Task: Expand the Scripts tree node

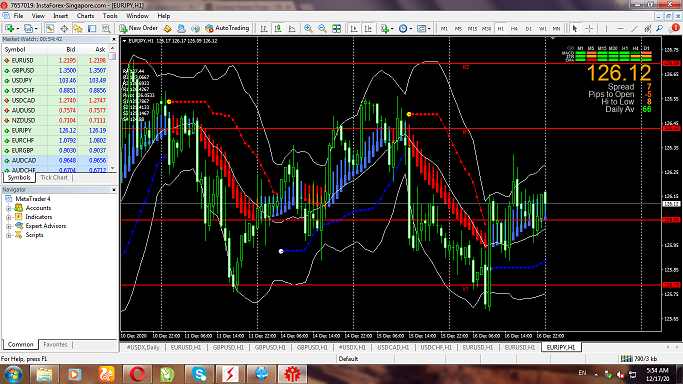Action: 8,236
